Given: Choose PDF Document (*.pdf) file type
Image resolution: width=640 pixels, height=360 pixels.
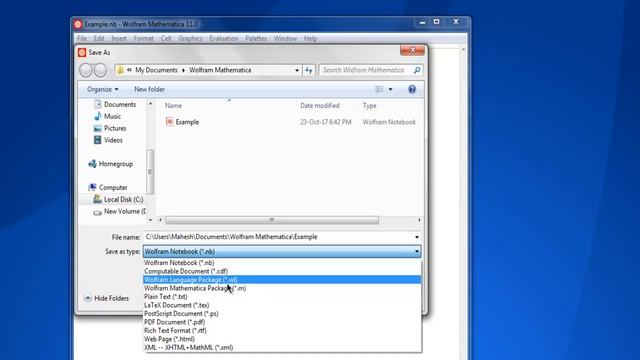Looking at the screenshot, I should (282, 322).
